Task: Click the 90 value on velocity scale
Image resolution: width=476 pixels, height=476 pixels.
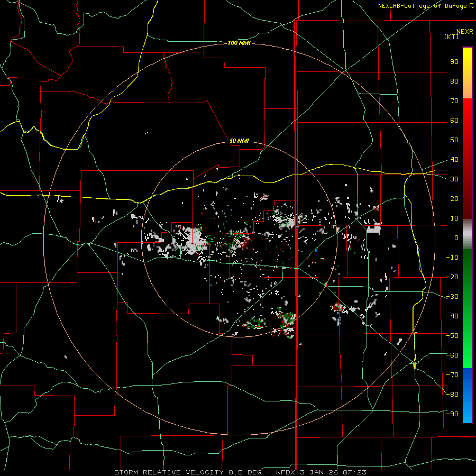Action: point(454,62)
